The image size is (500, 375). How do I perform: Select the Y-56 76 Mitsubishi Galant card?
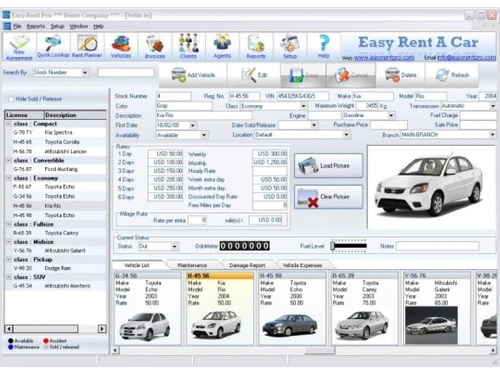point(437,308)
